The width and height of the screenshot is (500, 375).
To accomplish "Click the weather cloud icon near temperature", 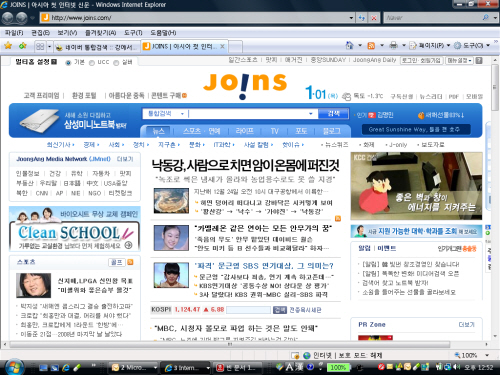I will [x=347, y=96].
